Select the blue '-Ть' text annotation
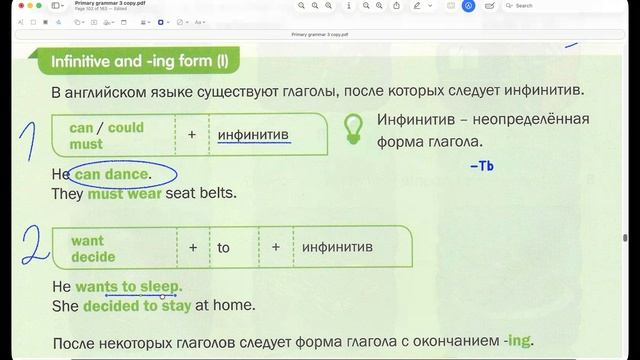 [482, 166]
